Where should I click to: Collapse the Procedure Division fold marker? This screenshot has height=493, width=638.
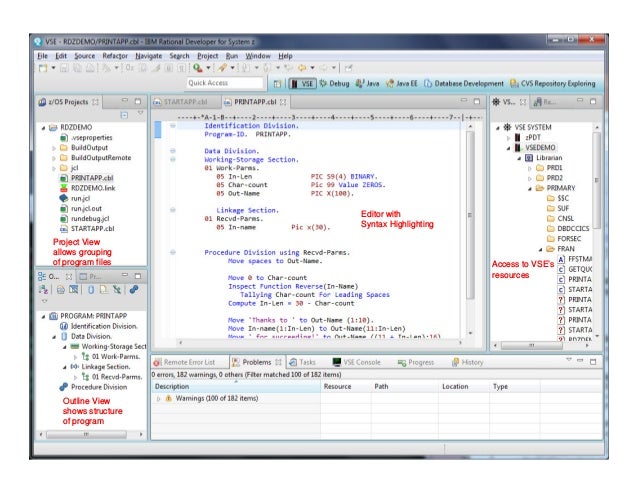[x=173, y=252]
